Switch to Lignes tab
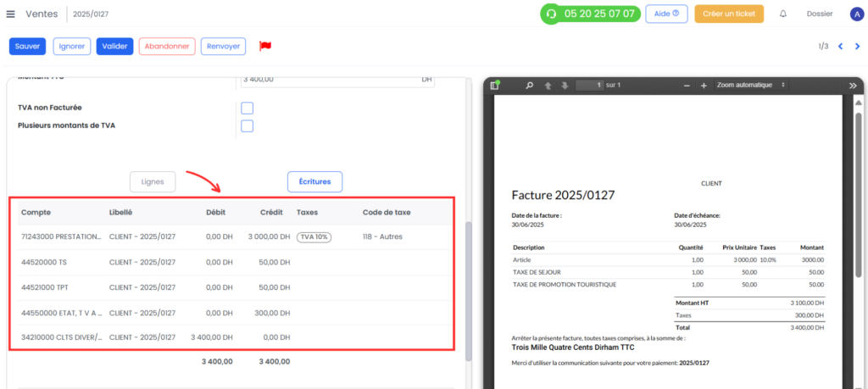The height and width of the screenshot is (389, 868). (x=153, y=182)
